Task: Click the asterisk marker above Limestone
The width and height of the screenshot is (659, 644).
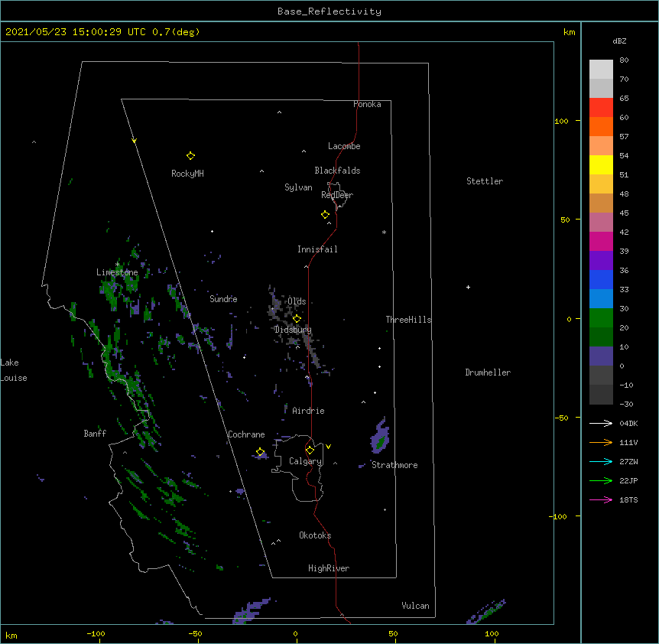Action: (117, 265)
